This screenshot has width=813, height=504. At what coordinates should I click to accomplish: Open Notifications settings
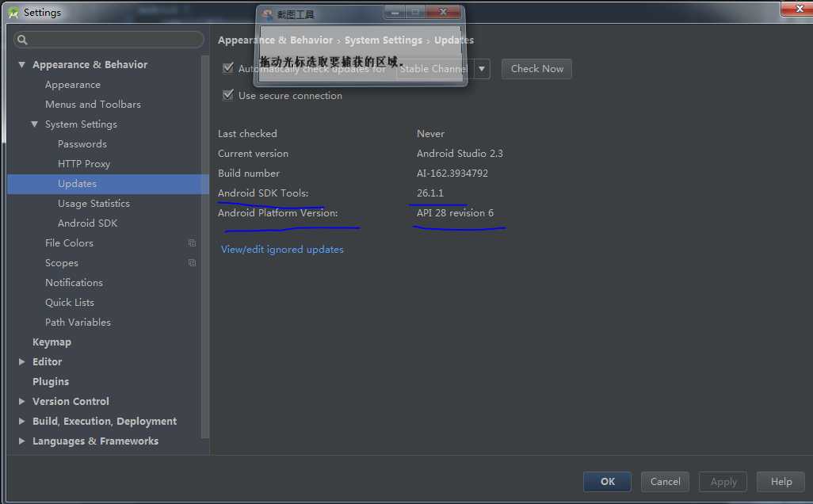click(74, 283)
